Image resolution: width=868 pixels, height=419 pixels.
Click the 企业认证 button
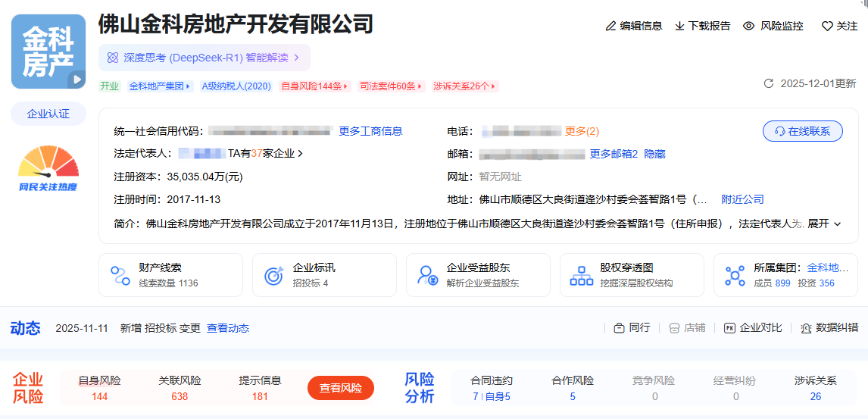point(48,114)
